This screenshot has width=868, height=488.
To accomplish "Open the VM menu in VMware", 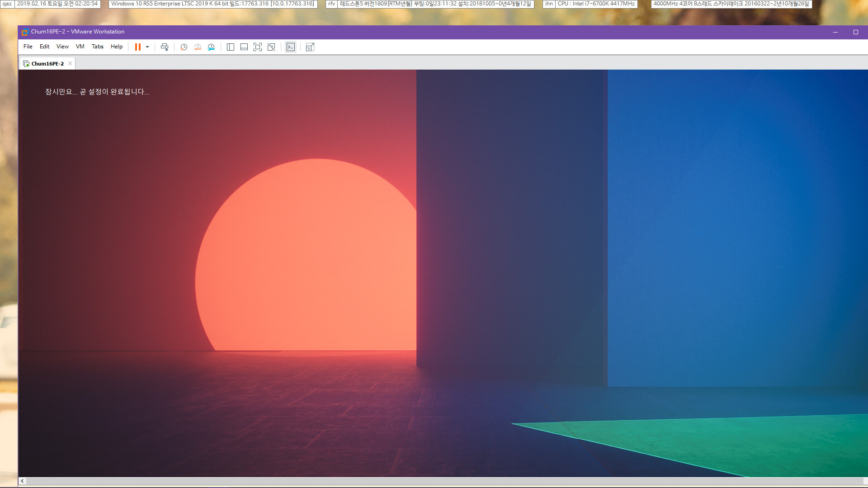I will 80,47.
